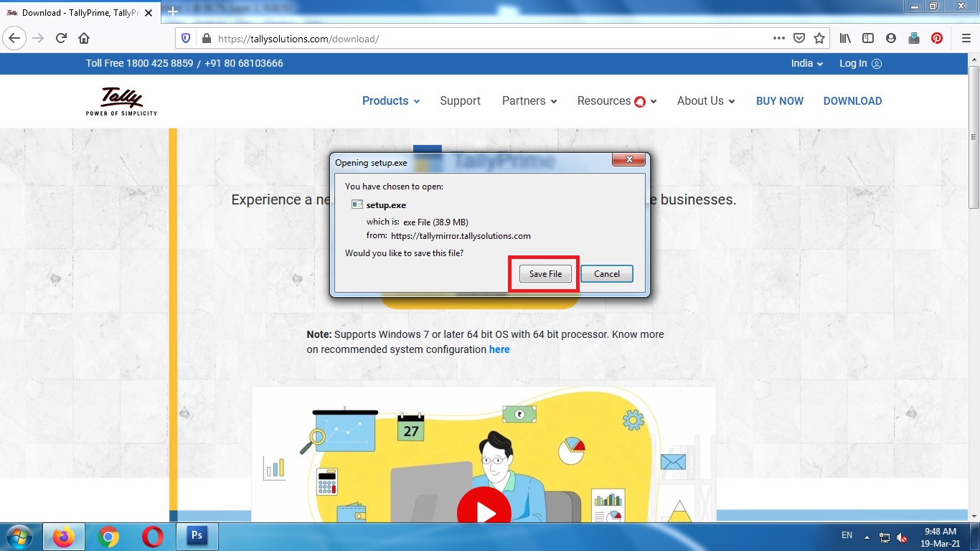This screenshot has width=980, height=551.
Task: Open the Support page
Action: click(460, 101)
